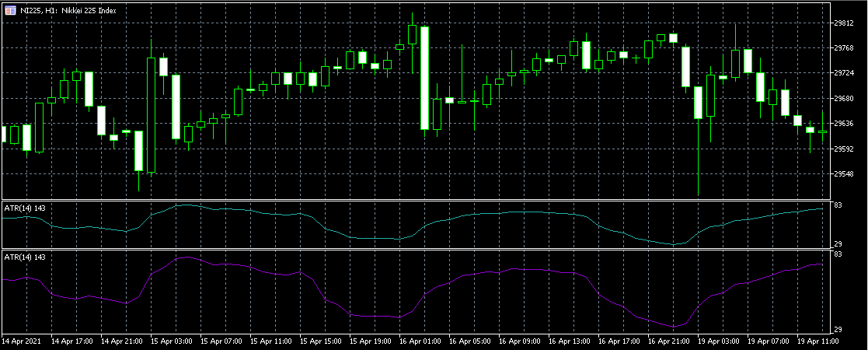Click the chart window icon beside NI225
This screenshot has height=350, width=868.
[11, 11]
